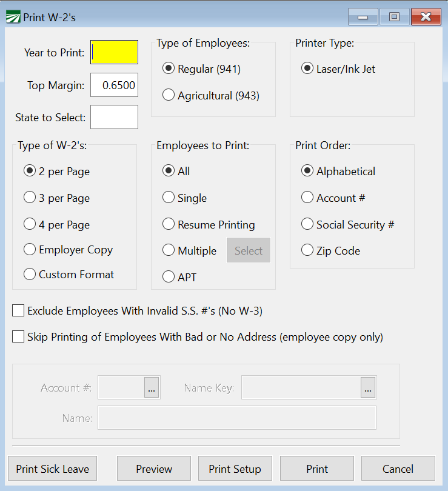The width and height of the screenshot is (448, 491).
Task: Click the Name Key browse ellipsis button
Action: click(368, 388)
